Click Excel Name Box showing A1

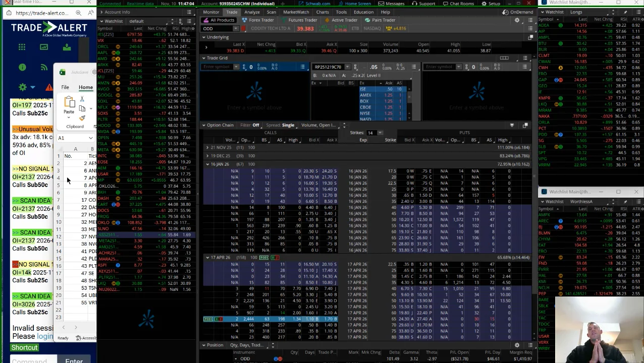[x=72, y=138]
